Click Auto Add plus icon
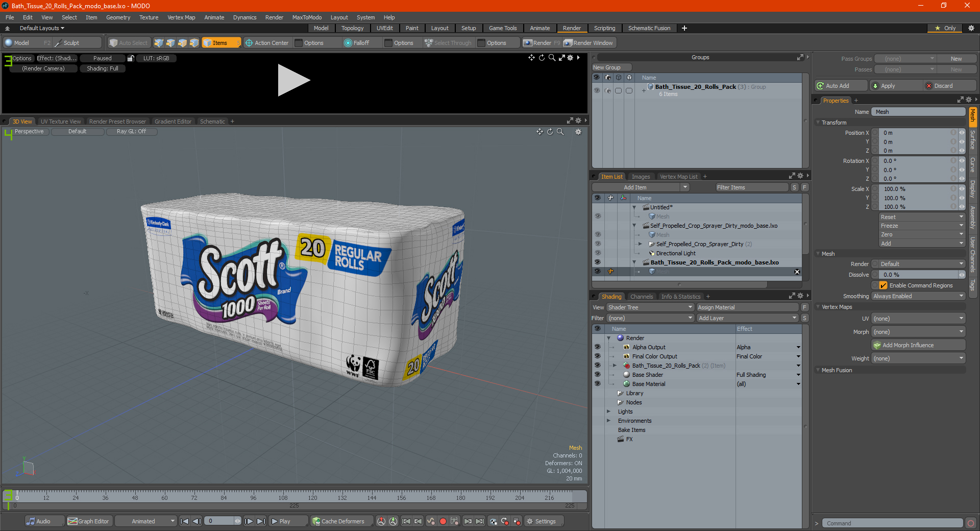Image resolution: width=980 pixels, height=531 pixels. click(820, 86)
